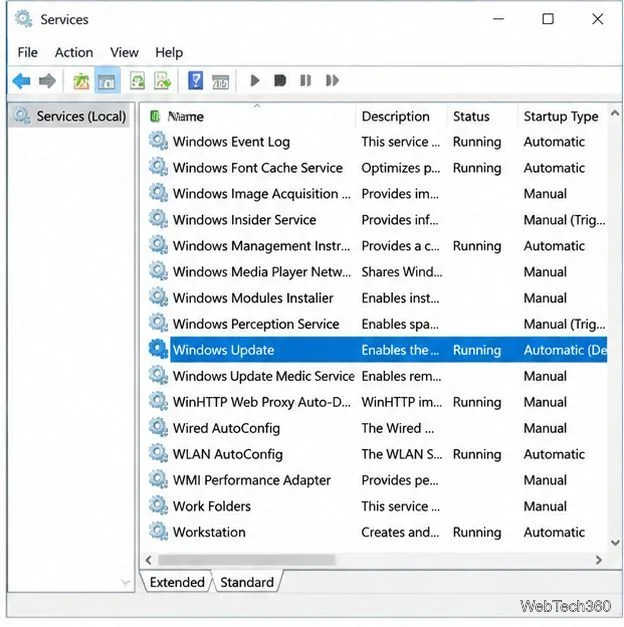Select the highlighted Windows Update service
624x627 pixels.
(377, 350)
